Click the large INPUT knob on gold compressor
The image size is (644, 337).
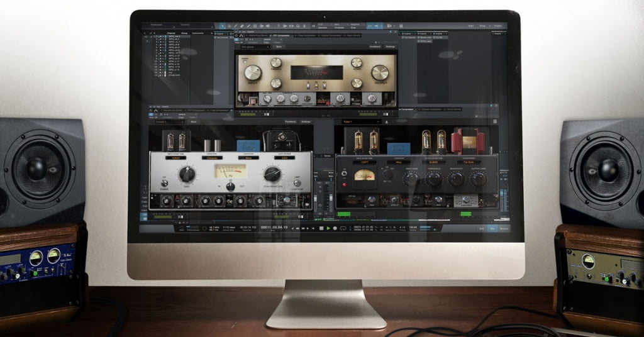253,73
